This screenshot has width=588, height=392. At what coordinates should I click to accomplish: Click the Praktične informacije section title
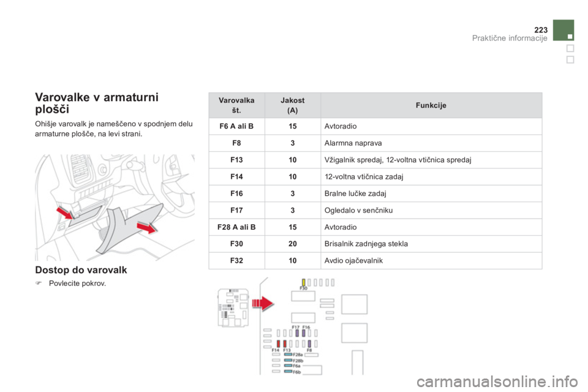click(x=510, y=38)
